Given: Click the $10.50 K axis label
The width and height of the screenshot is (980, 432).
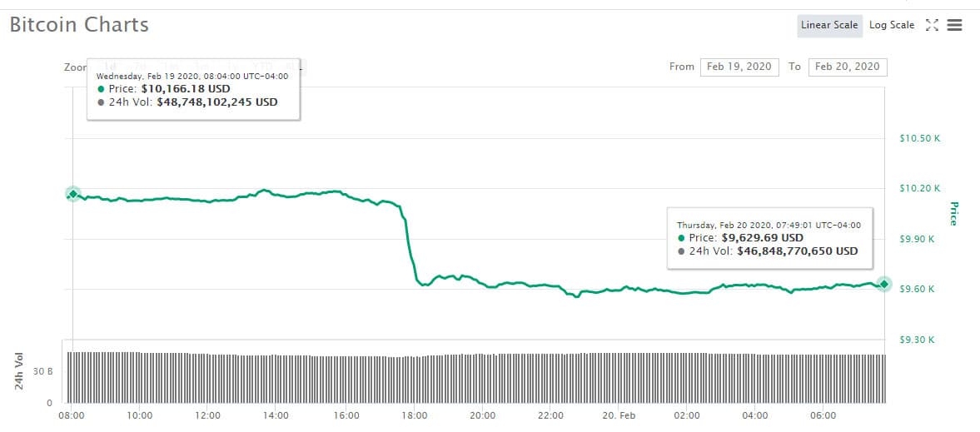Looking at the screenshot, I should click(x=919, y=139).
